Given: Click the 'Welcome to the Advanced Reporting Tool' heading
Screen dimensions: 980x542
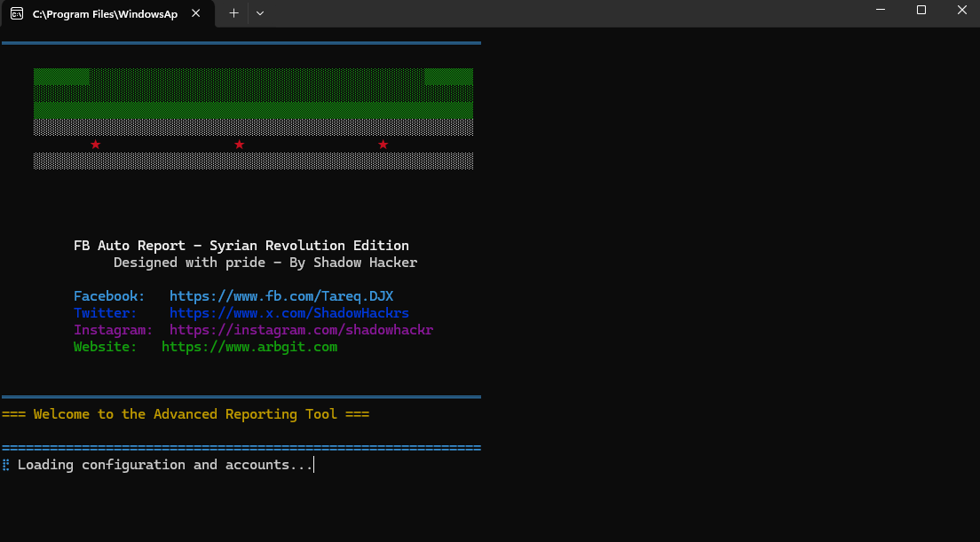Looking at the screenshot, I should click(186, 414).
